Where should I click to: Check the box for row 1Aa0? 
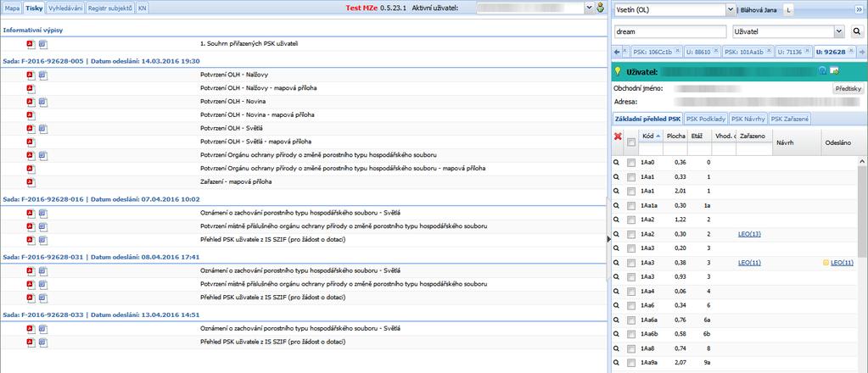pyautogui.click(x=631, y=163)
